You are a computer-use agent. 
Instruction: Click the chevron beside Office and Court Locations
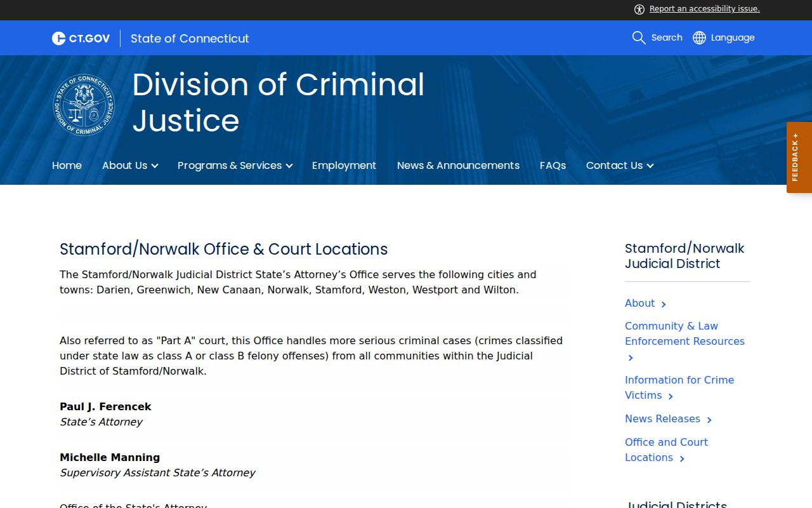[682, 458]
